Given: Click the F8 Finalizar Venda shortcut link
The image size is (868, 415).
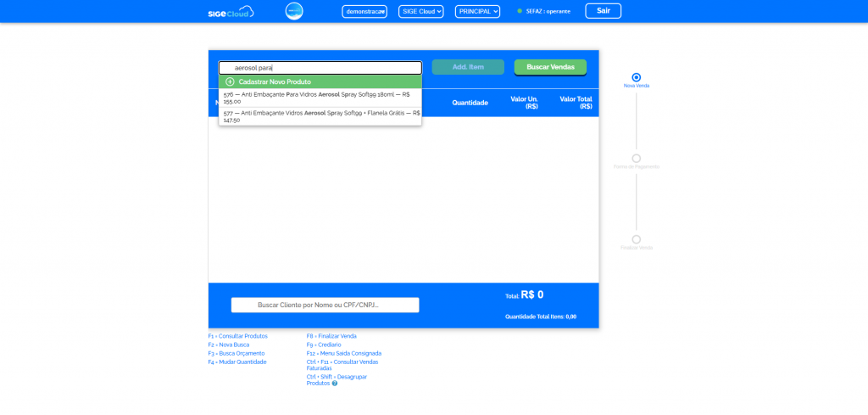Looking at the screenshot, I should tap(331, 336).
